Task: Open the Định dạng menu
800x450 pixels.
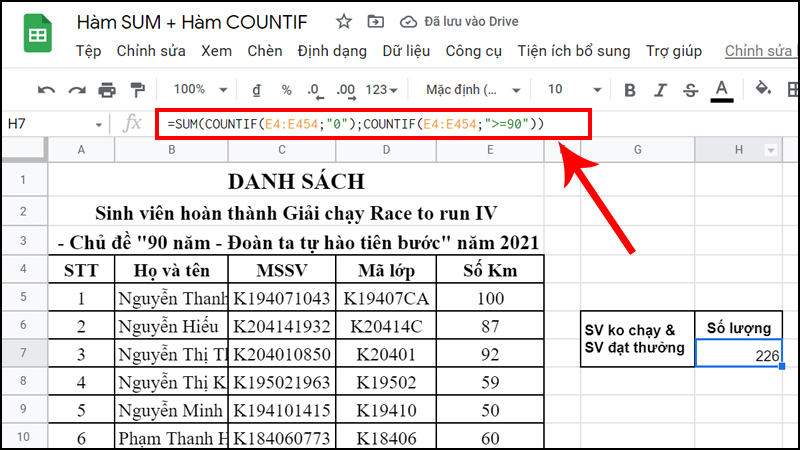Action: click(x=330, y=51)
